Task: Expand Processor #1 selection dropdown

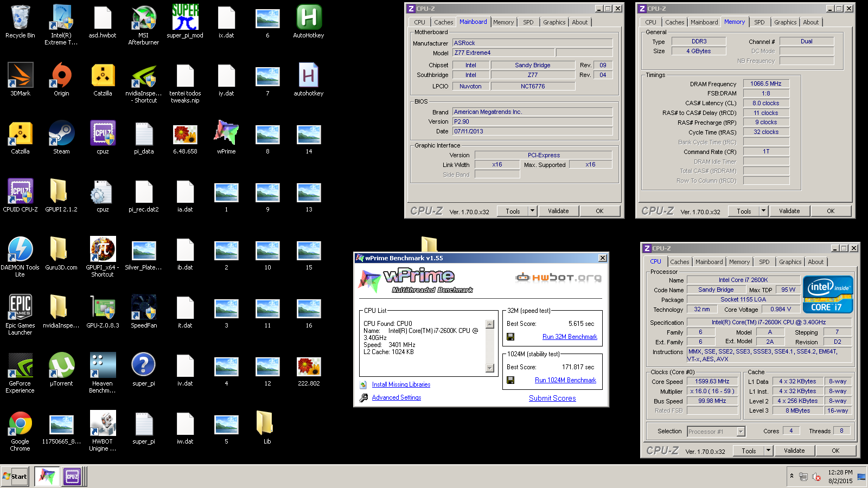Action: tap(741, 432)
